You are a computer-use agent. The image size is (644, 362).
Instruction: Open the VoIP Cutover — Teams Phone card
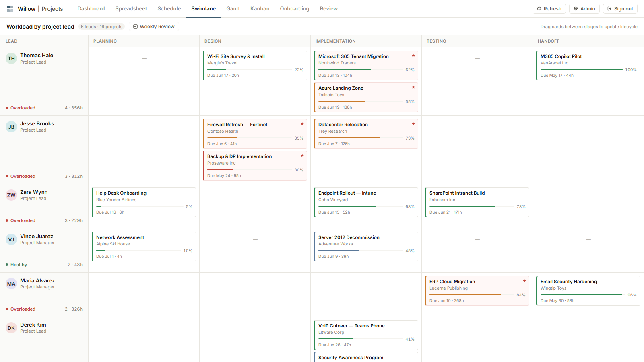366,335
